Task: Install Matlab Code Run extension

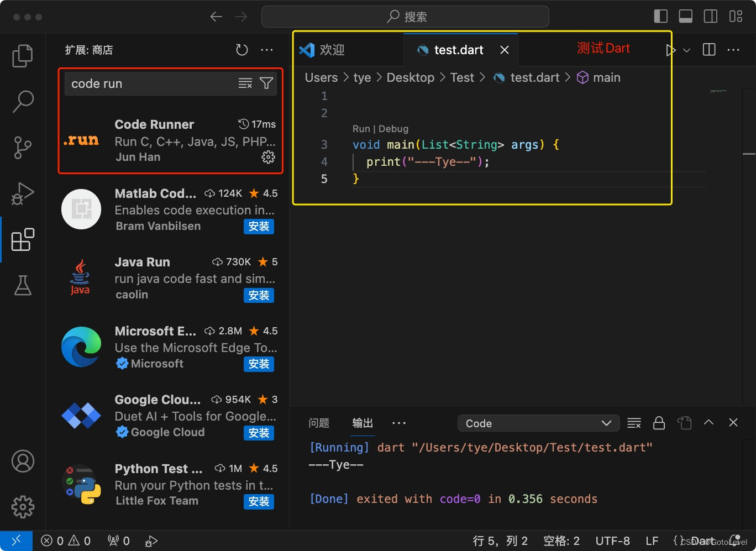Action: [x=259, y=227]
